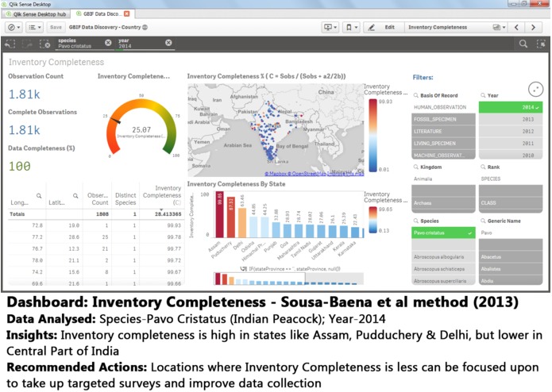The height and width of the screenshot is (392, 552).
Task: Click the mini chart scroll selector
Action: [259, 279]
